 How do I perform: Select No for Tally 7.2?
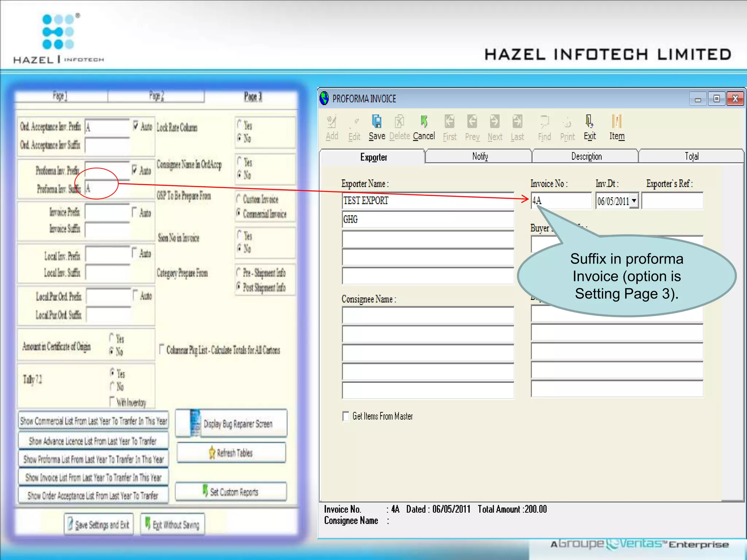point(113,386)
